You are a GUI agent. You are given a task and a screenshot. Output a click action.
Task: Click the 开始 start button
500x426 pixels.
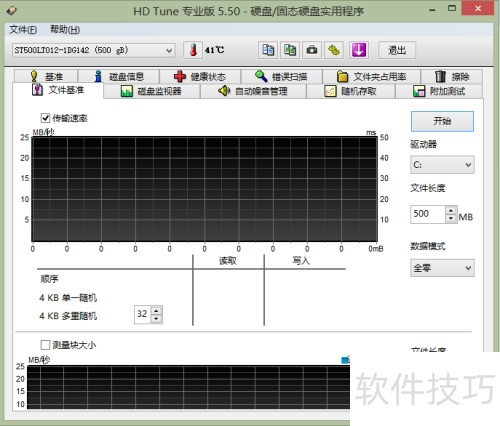(x=442, y=121)
